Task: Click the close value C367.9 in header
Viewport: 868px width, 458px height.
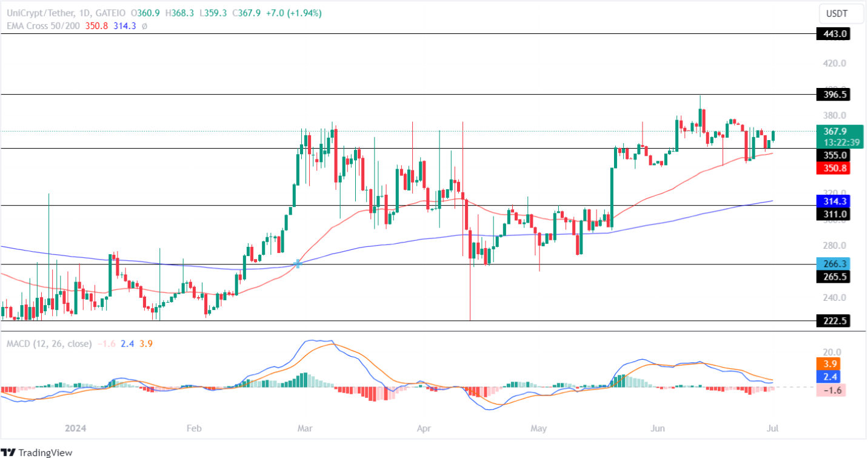Action: [x=247, y=13]
